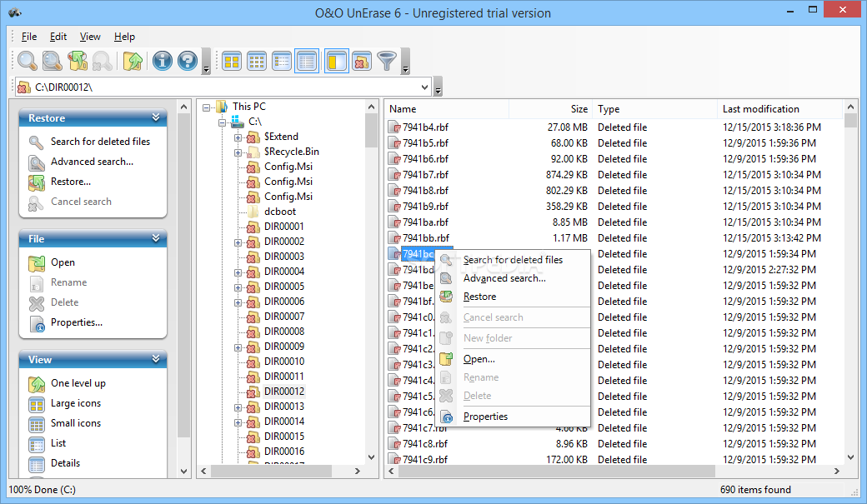The height and width of the screenshot is (504, 867).
Task: Click Restore... in the Restore panel
Action: tap(71, 182)
